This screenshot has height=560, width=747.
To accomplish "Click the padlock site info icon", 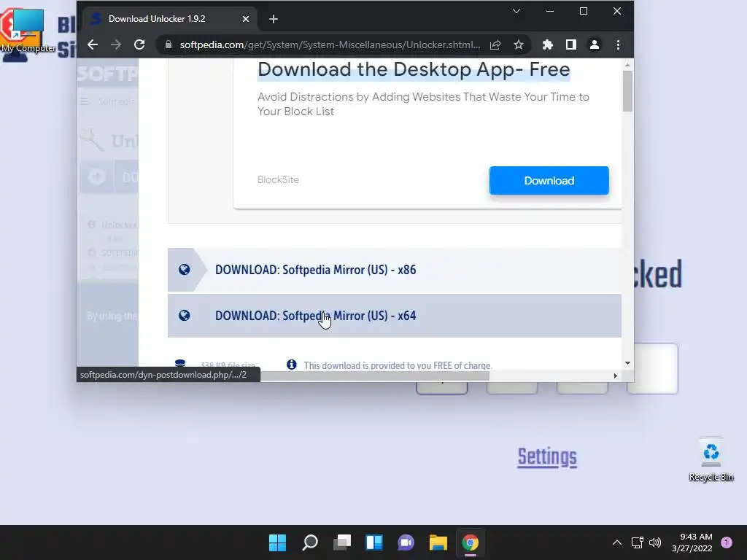I will tap(168, 44).
